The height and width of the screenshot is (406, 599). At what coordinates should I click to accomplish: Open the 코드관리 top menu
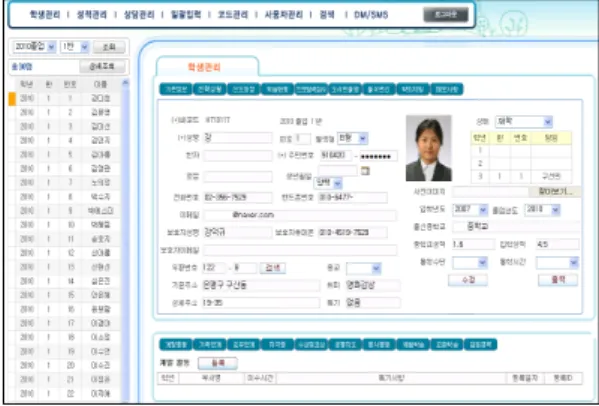click(233, 15)
